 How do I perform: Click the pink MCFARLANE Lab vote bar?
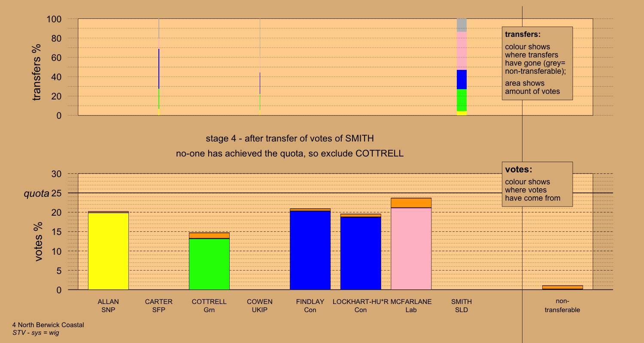coord(411,249)
